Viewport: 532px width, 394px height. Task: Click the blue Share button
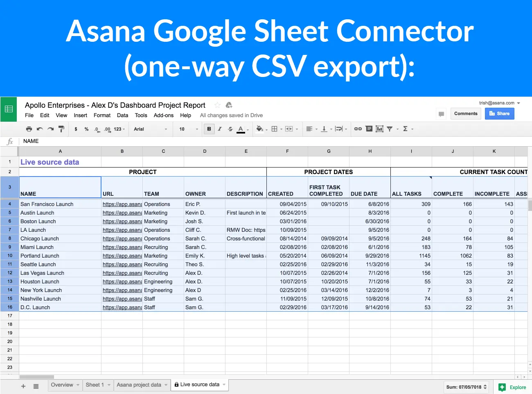pos(499,113)
